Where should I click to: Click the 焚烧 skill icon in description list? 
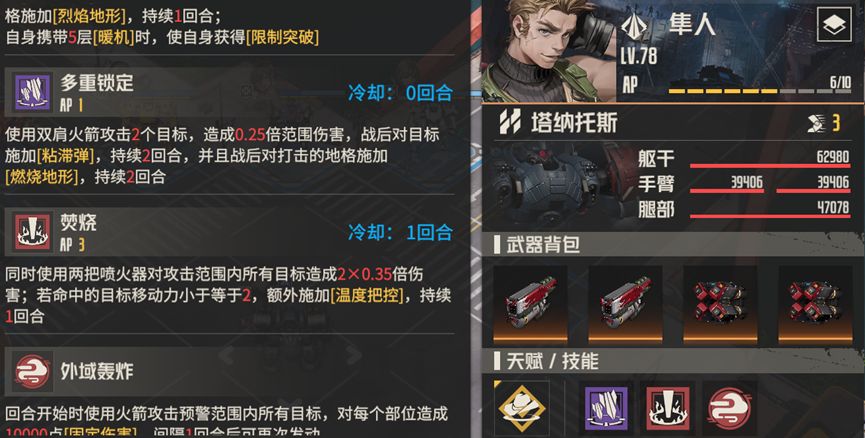33,231
